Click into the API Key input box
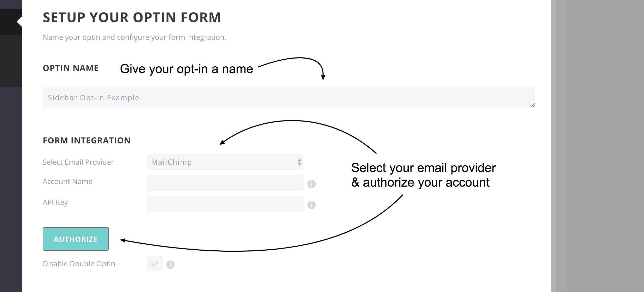The height and width of the screenshot is (292, 644). (225, 204)
